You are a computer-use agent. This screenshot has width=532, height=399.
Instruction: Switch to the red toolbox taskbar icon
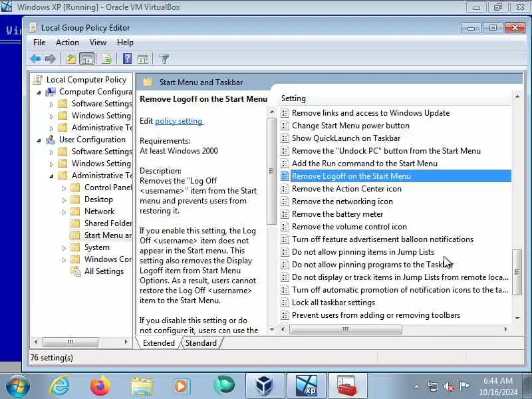click(x=347, y=386)
